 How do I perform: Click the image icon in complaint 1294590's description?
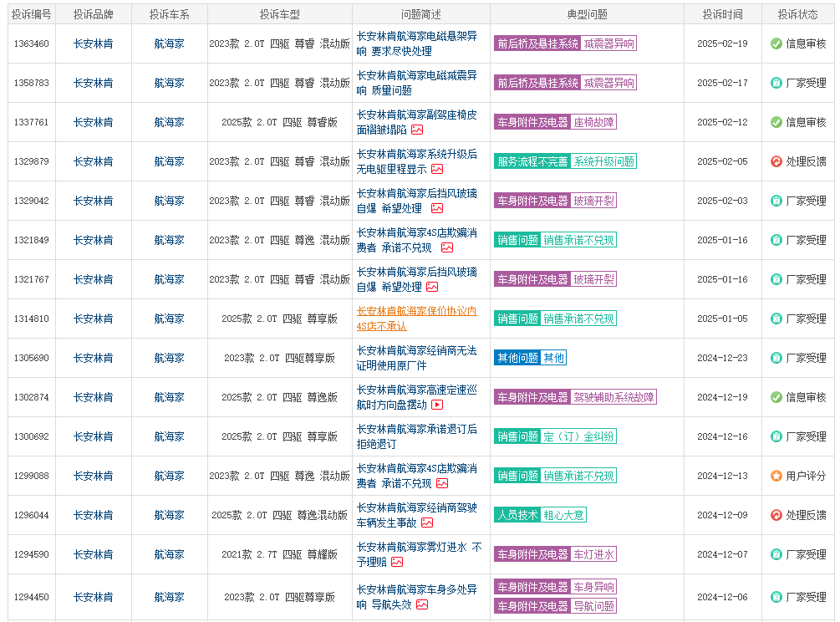click(397, 562)
